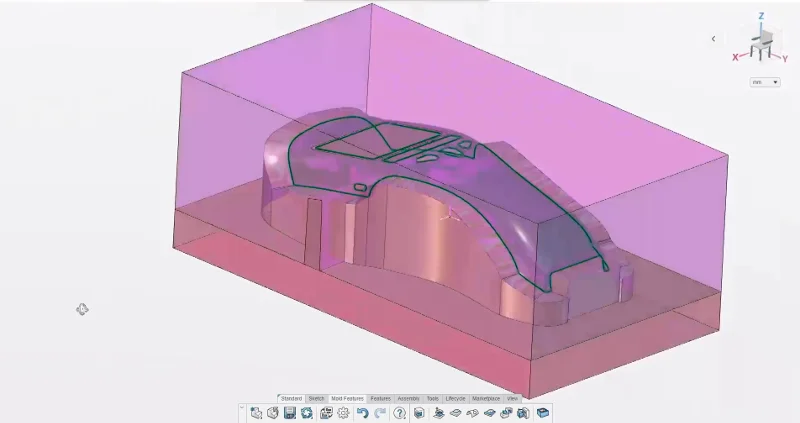Click the first toolbar icon beside collapse arrow
The width and height of the screenshot is (800, 423).
256,412
